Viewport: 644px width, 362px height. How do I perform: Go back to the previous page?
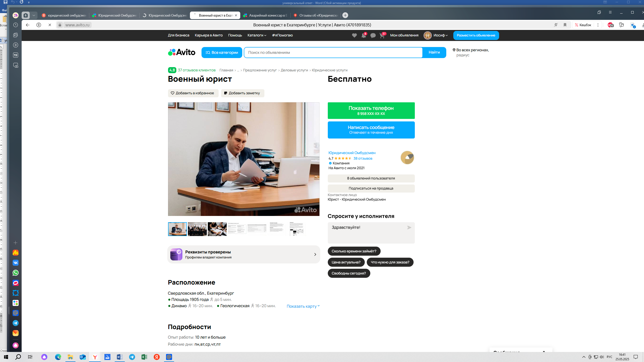[28, 25]
